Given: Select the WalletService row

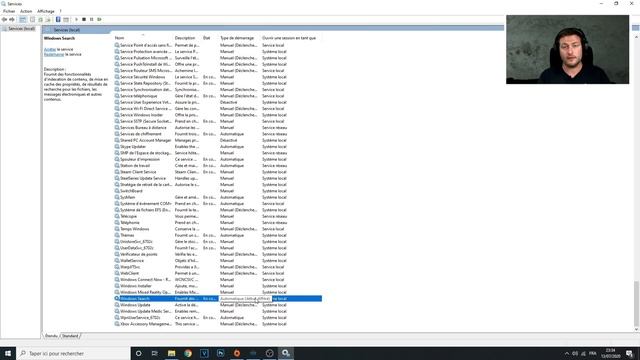Looking at the screenshot, I should 218,260.
